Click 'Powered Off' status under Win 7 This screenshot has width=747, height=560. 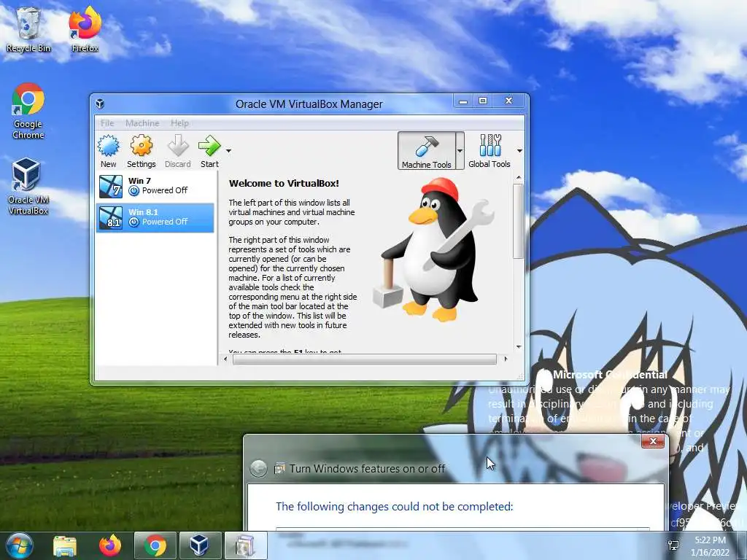[165, 190]
